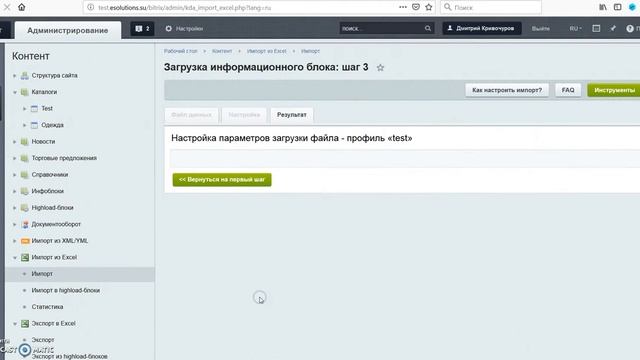Open Экспорт in the sidebar
Screen dimensions: 640x360
43,340
